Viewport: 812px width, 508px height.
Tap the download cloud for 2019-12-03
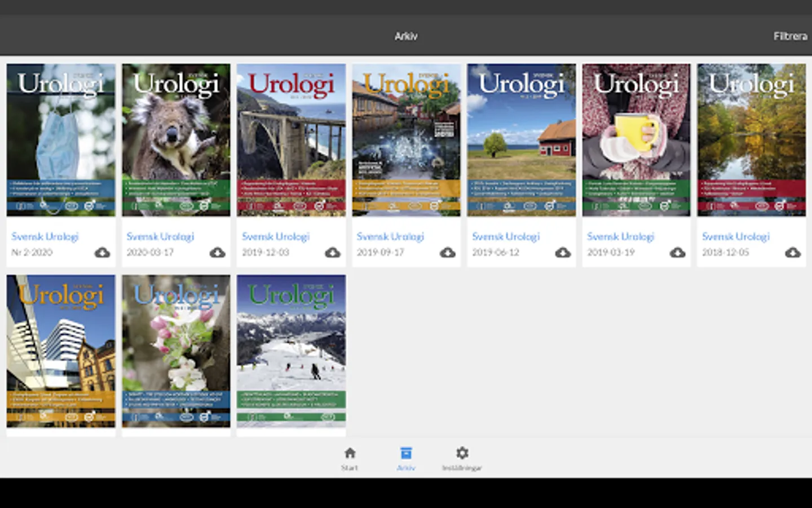click(x=333, y=252)
